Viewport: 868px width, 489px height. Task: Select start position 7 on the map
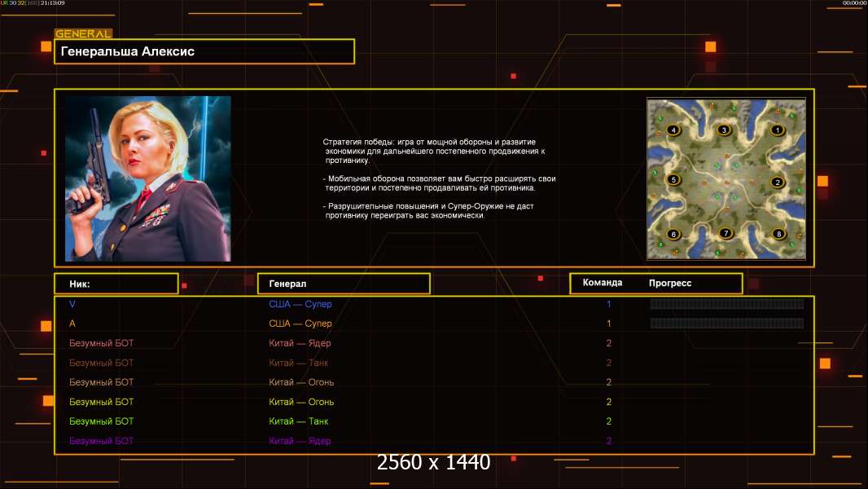point(726,233)
